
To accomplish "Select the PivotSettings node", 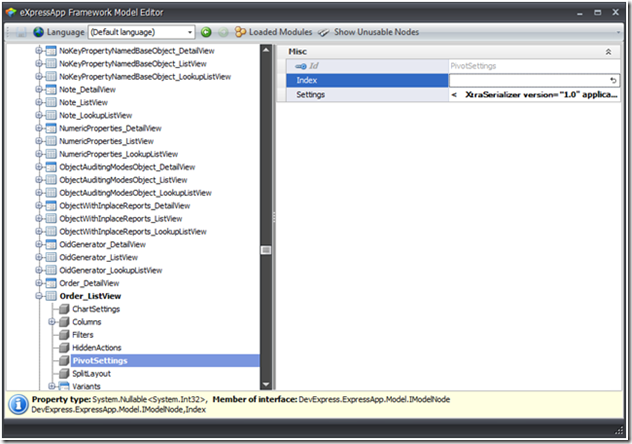I will pyautogui.click(x=100, y=361).
